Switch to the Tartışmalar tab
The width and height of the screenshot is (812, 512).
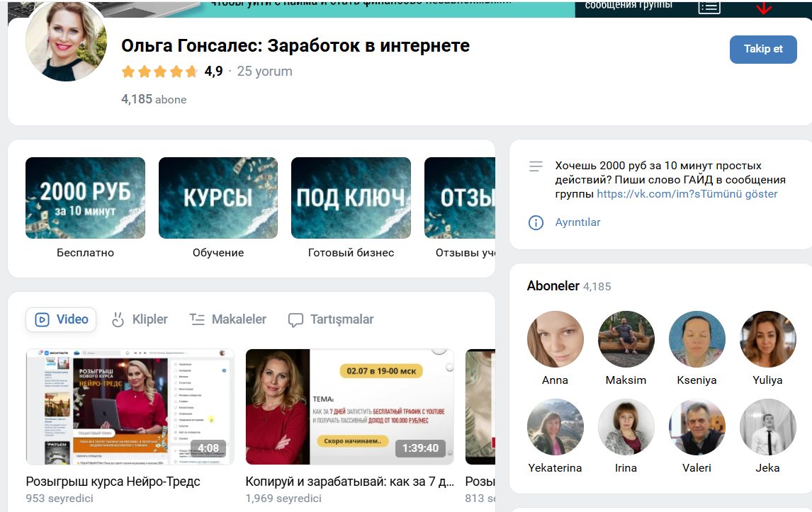(331, 319)
